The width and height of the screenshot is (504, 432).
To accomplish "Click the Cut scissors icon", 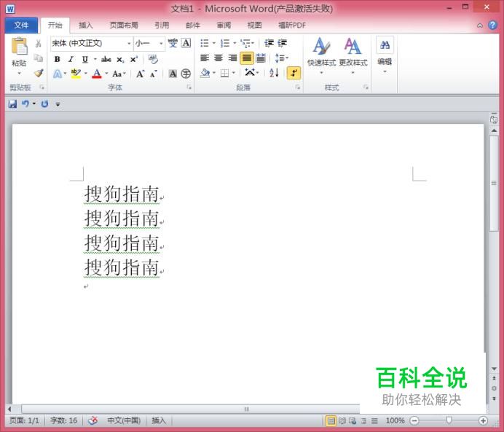I will (x=39, y=44).
